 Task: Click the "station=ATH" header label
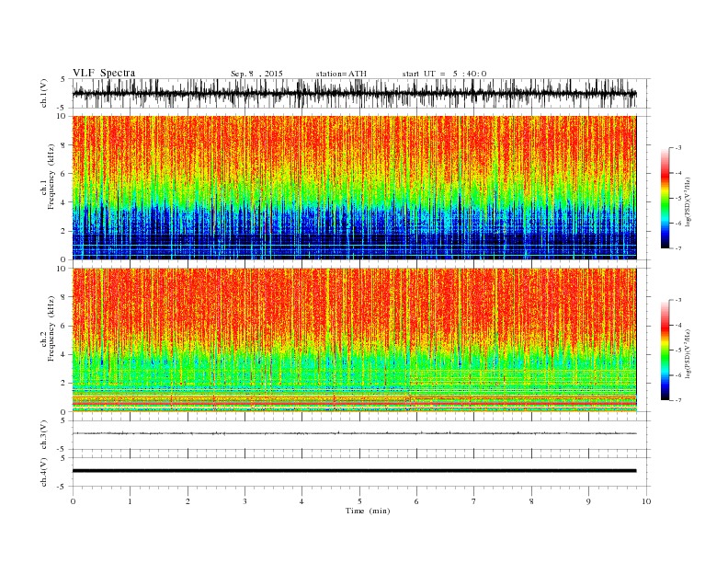(341, 74)
